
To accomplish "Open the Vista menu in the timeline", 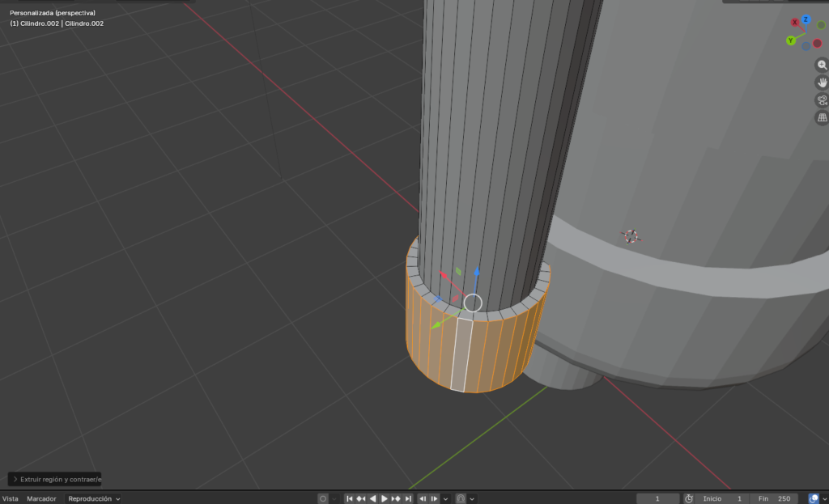I will pyautogui.click(x=10, y=498).
